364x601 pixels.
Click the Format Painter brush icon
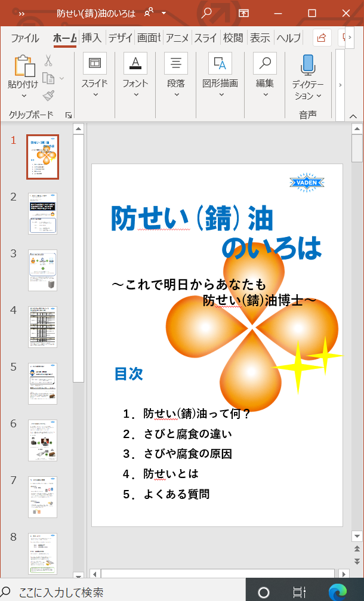(x=48, y=95)
